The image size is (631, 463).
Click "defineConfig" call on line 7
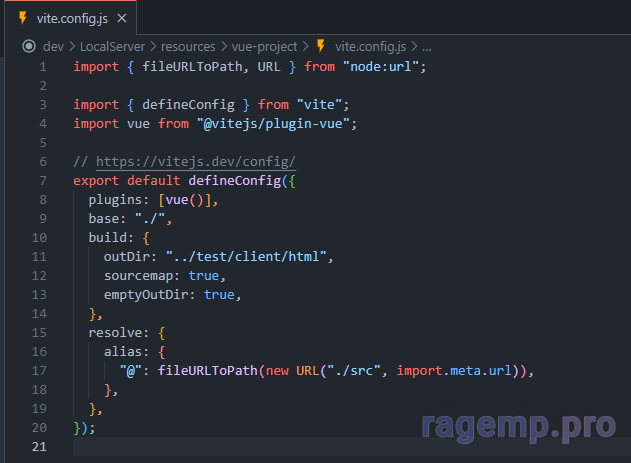tap(235, 181)
